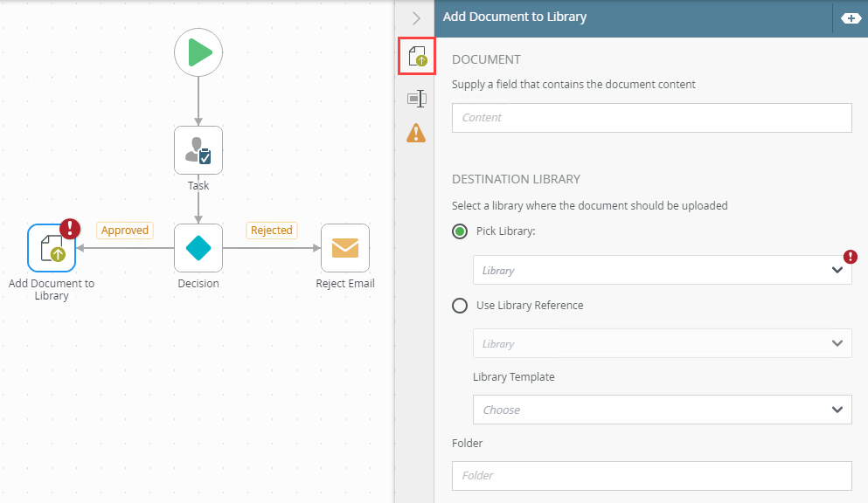
Task: Click the Start event play icon
Action: 198,52
